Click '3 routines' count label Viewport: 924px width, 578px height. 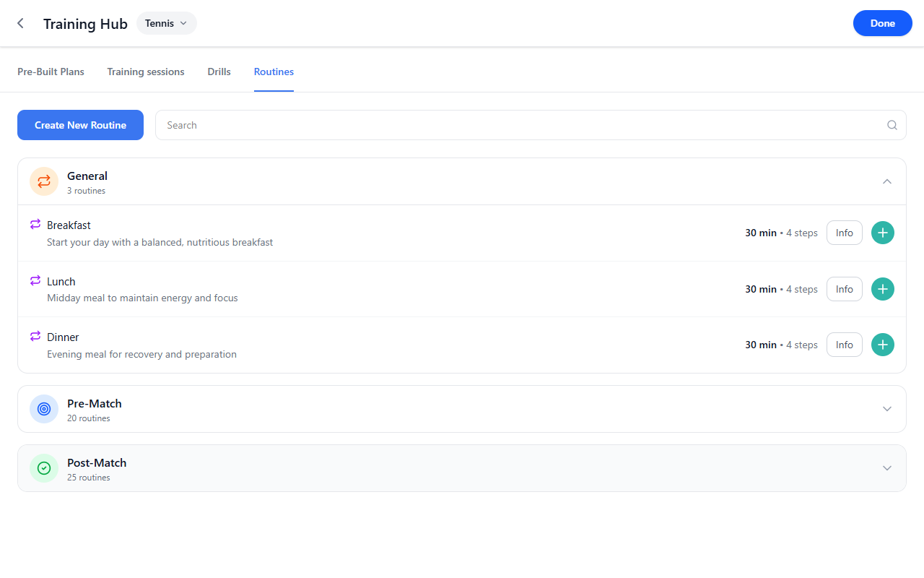click(86, 191)
